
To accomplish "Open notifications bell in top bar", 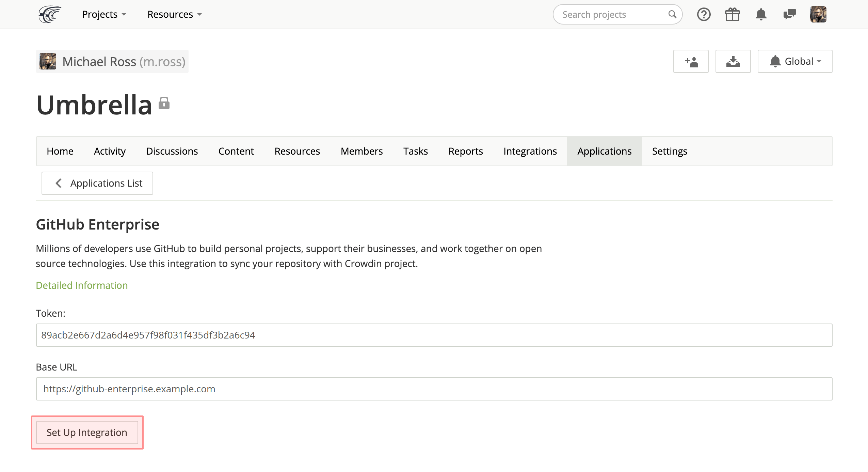I will pos(761,14).
